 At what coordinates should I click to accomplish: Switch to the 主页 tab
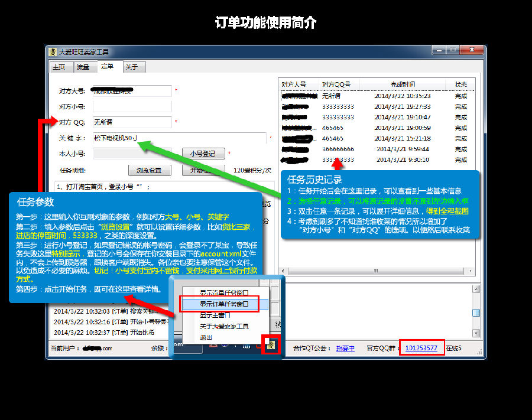click(59, 67)
